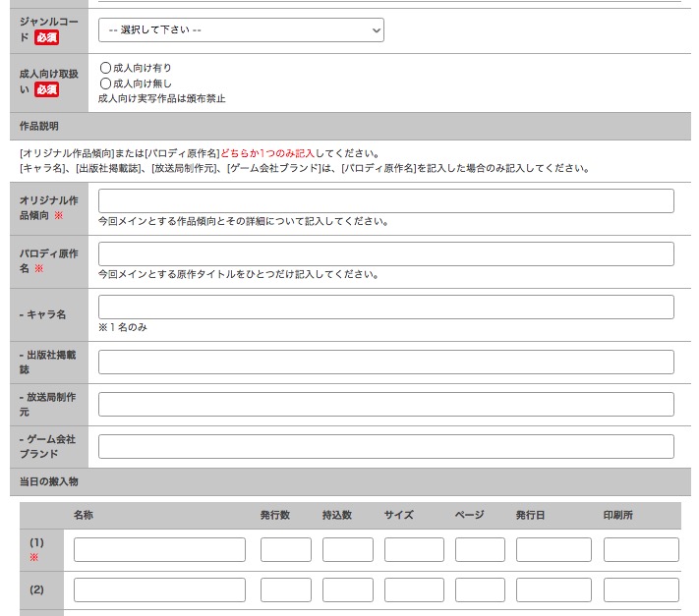699x616 pixels.
Task: Click the (1) row number label
Action: coord(36,542)
